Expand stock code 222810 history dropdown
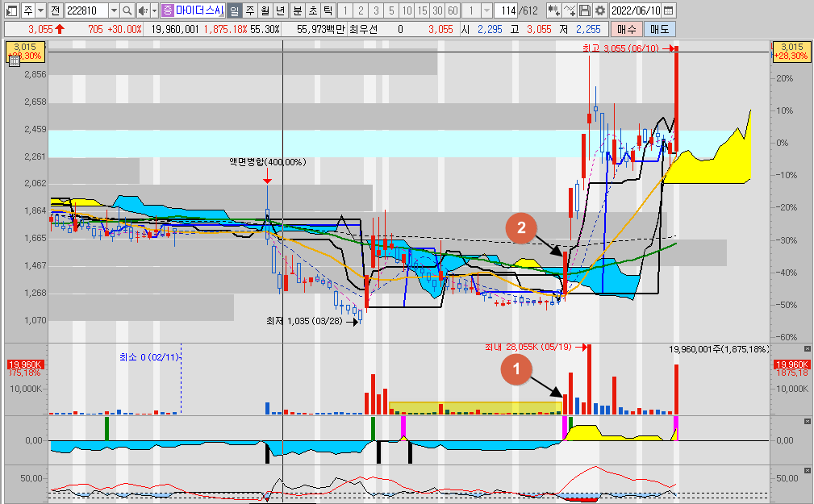The height and width of the screenshot is (504, 814). coord(114,10)
